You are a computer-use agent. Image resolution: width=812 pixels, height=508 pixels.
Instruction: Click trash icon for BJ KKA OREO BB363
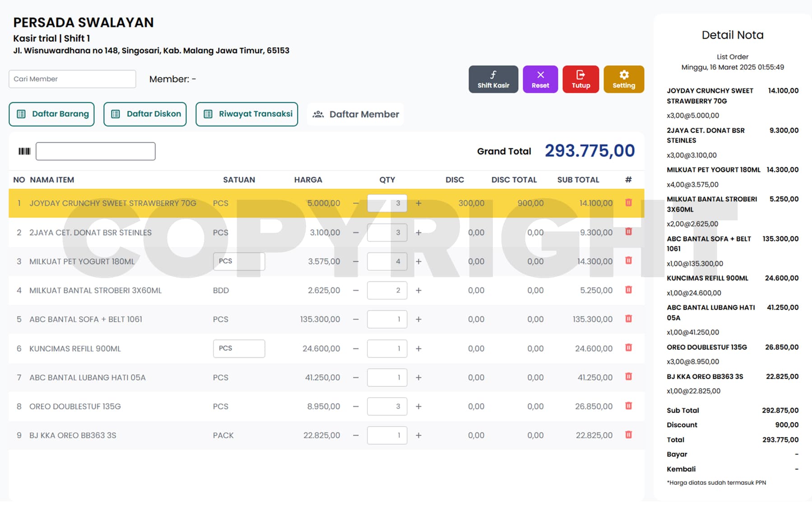(x=628, y=435)
